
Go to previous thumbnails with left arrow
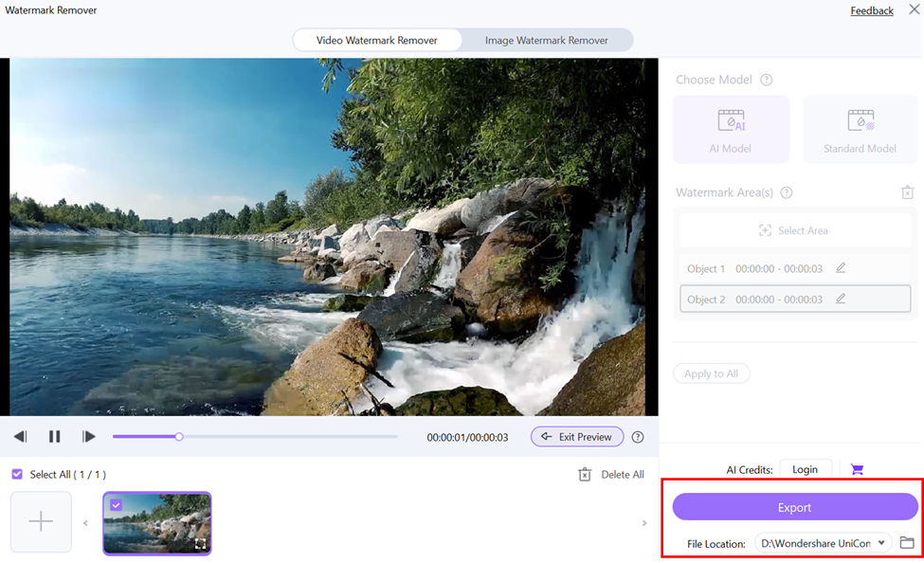85,523
